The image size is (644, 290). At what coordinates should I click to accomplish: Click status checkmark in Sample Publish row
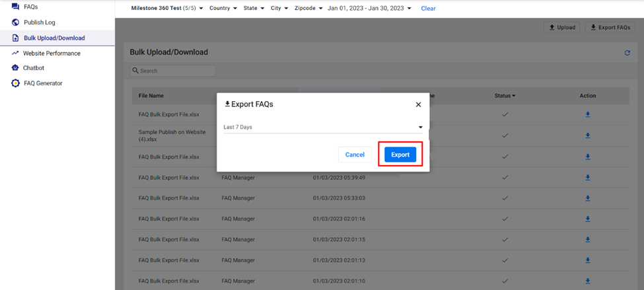tap(505, 135)
